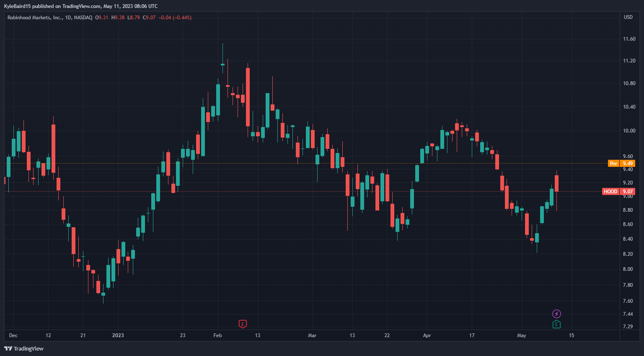The height and width of the screenshot is (356, 644).
Task: Click the open value O9.31
Action: click(x=102, y=18)
